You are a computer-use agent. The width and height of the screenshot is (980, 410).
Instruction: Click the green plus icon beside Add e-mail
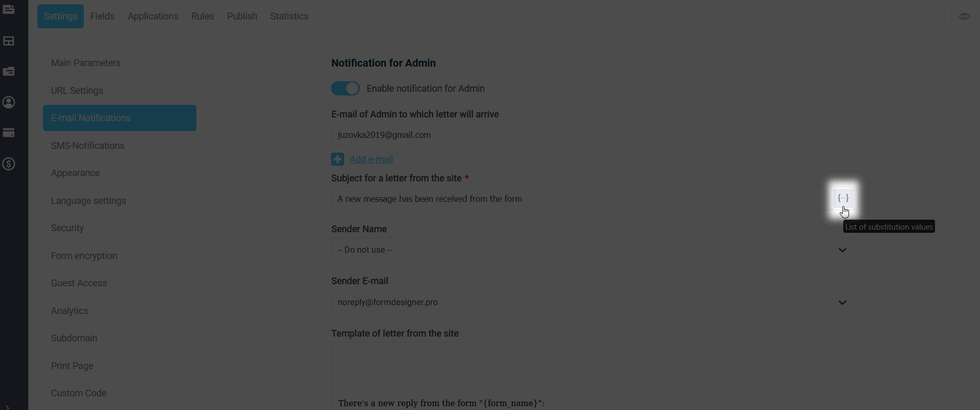338,159
